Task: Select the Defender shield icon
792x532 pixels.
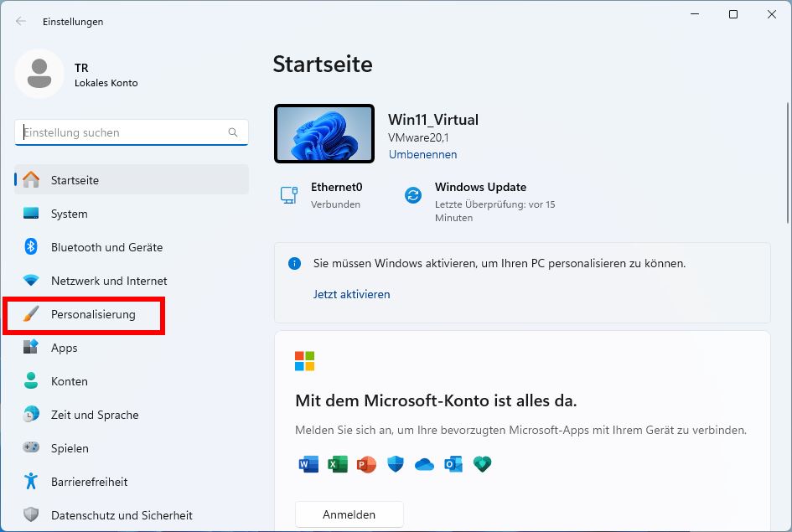Action: (395, 463)
